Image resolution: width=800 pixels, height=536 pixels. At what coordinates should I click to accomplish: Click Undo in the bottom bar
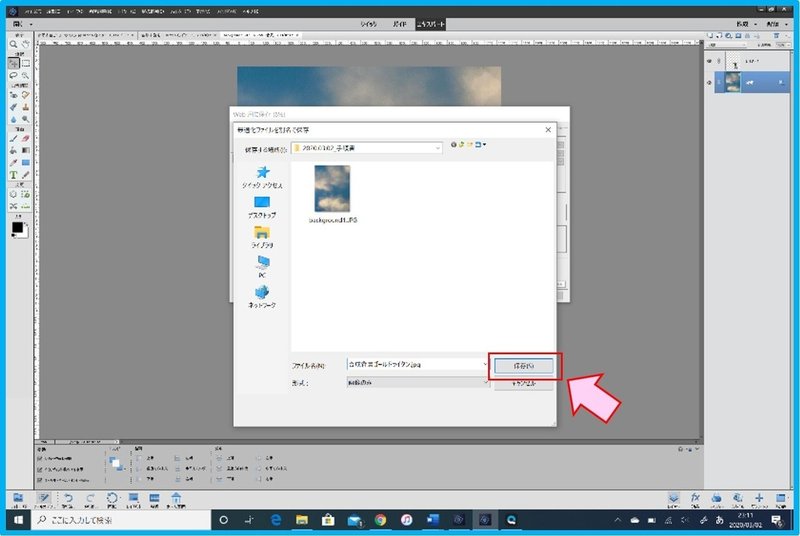click(x=67, y=499)
